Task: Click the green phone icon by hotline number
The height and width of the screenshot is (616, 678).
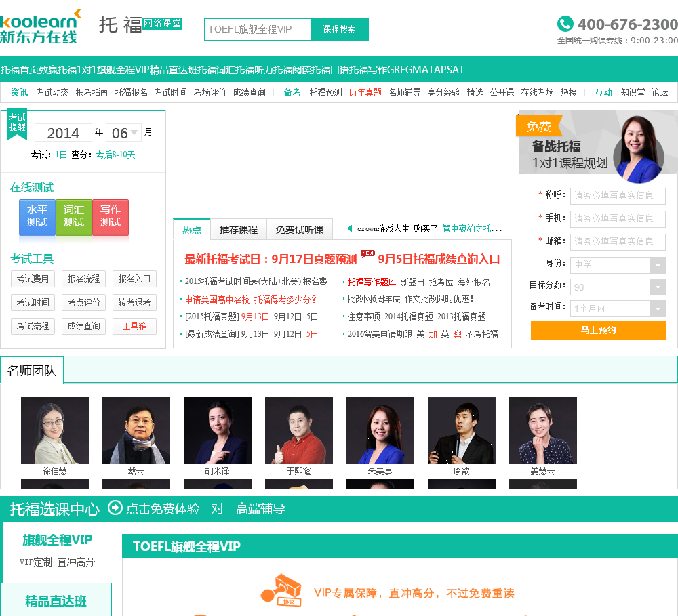Action: coord(565,24)
